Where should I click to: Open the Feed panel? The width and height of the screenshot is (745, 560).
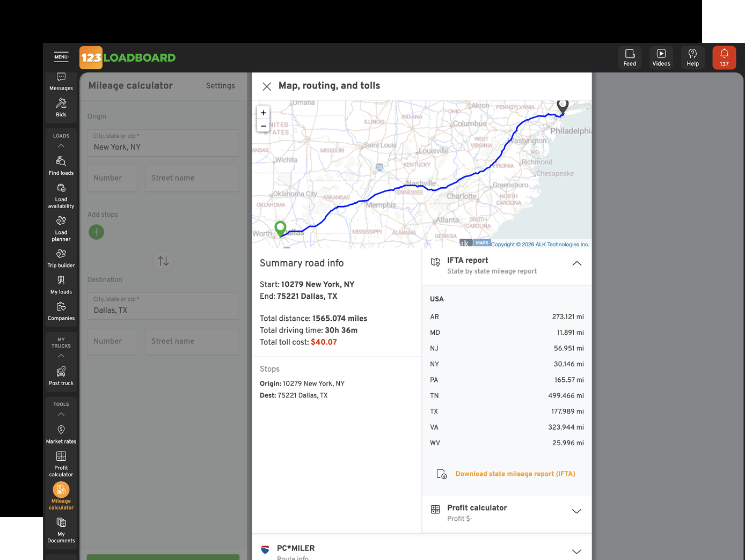click(630, 57)
